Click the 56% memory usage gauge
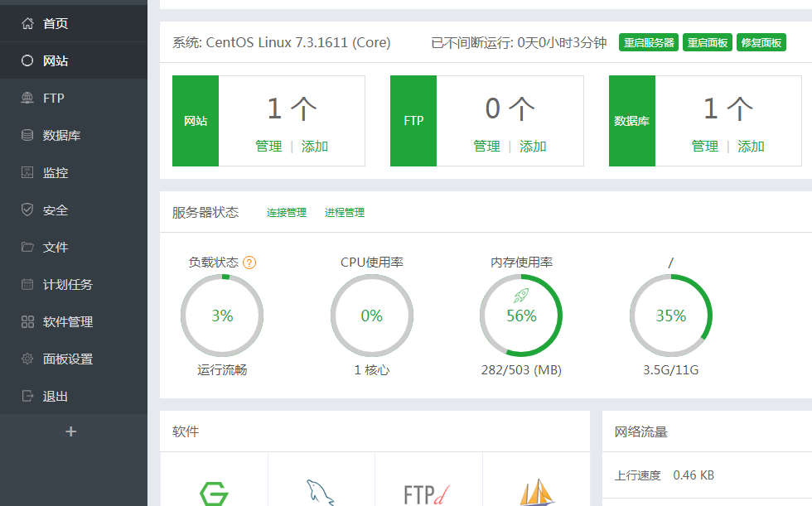Screen dimensions: 812x506 521,316
